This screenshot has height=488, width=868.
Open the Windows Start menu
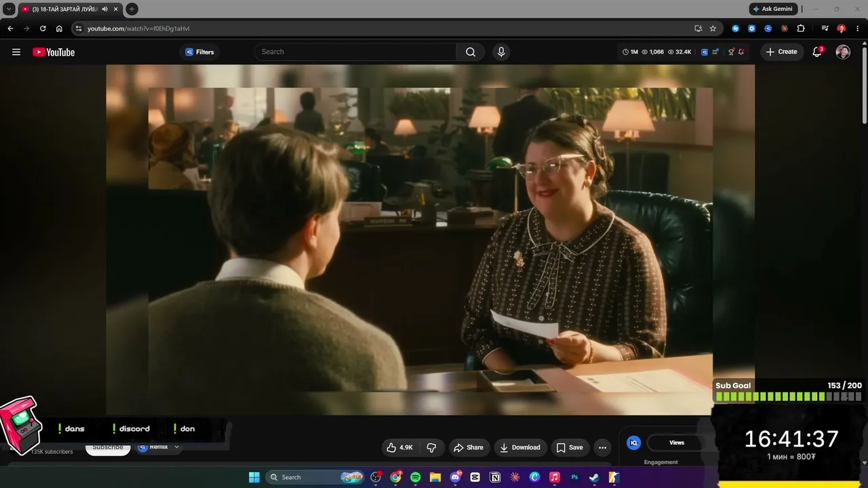point(254,477)
